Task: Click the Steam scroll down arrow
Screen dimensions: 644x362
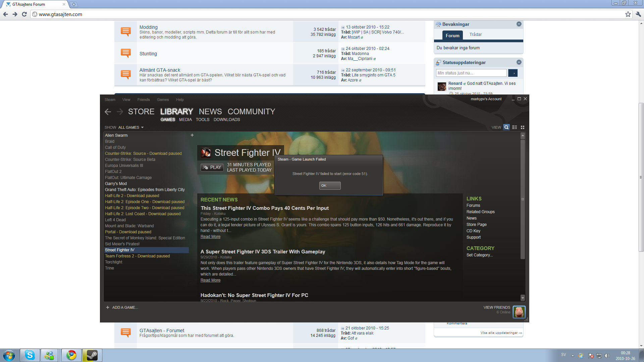Action: pos(522,298)
